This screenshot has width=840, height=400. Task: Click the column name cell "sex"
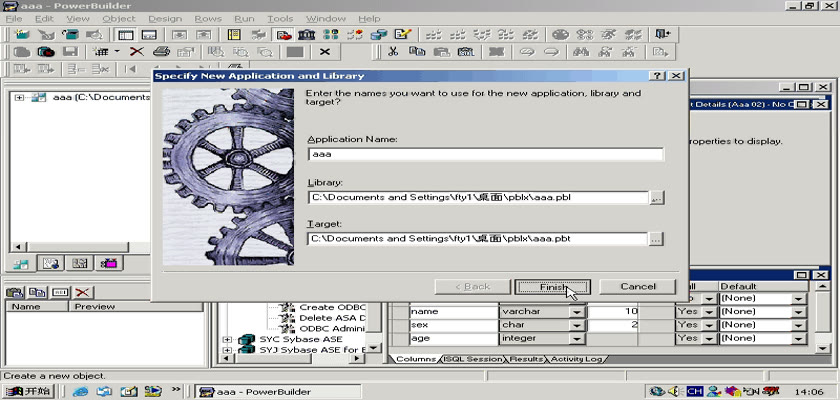[454, 325]
